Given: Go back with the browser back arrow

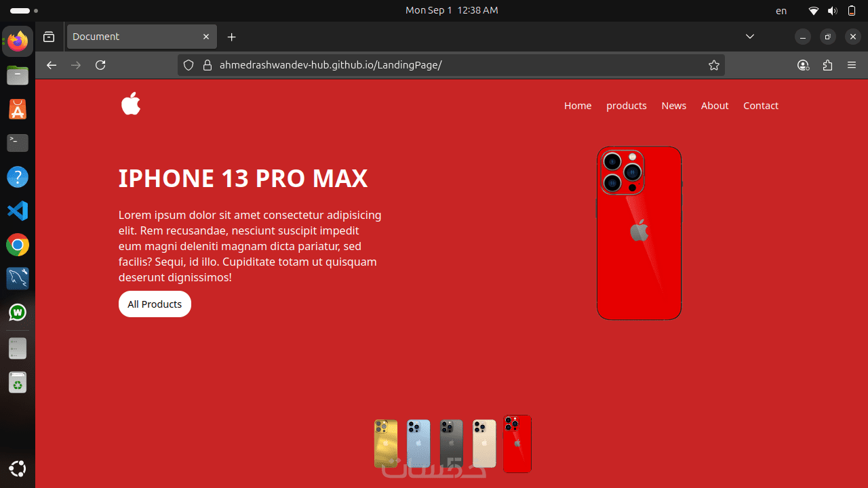Looking at the screenshot, I should coord(52,65).
